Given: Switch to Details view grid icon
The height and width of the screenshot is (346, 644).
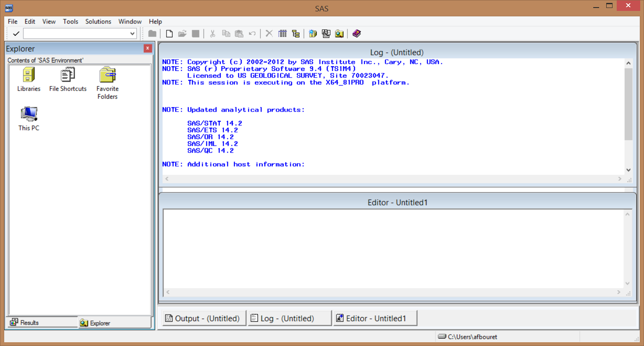Looking at the screenshot, I should [x=282, y=34].
